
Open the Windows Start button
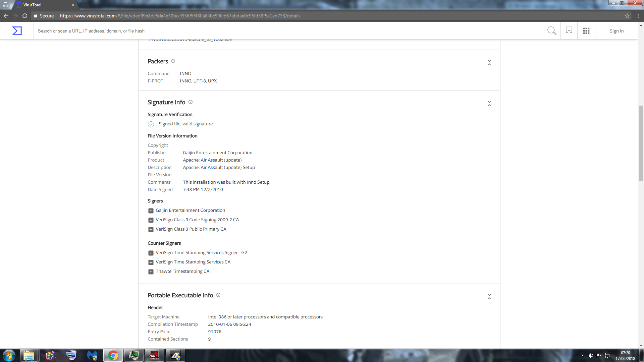(9, 355)
